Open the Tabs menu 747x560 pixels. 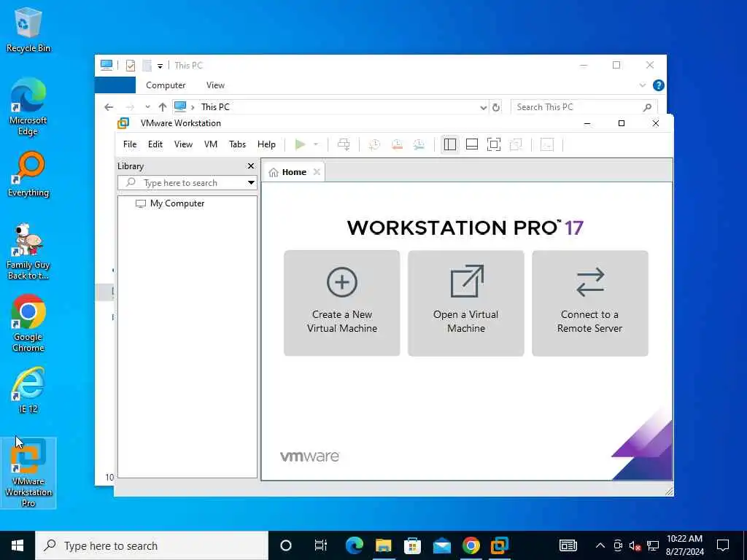pyautogui.click(x=237, y=144)
